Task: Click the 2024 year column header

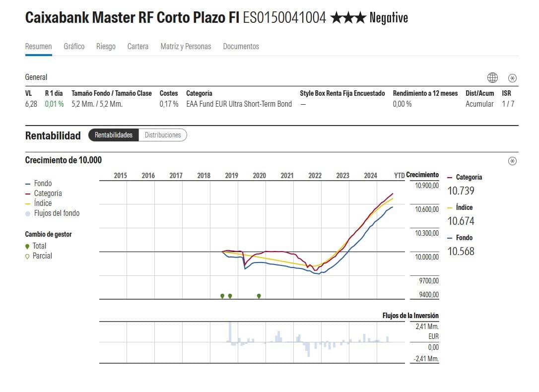Action: point(371,176)
